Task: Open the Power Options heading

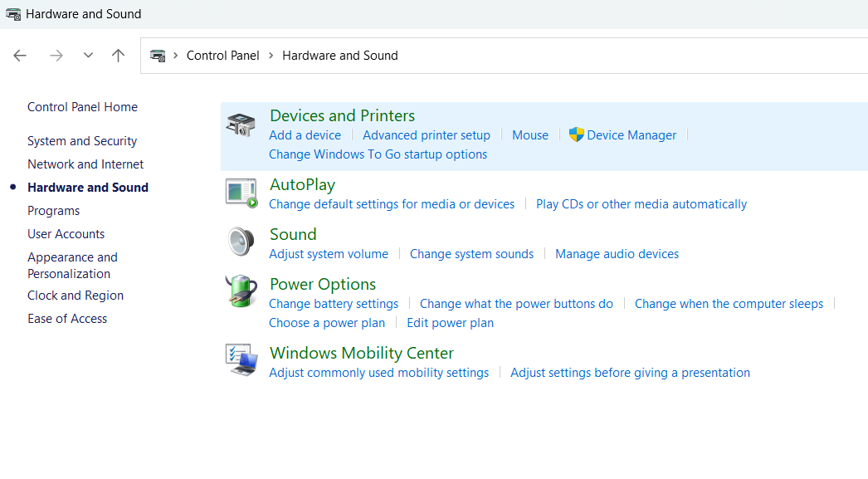Action: tap(323, 284)
